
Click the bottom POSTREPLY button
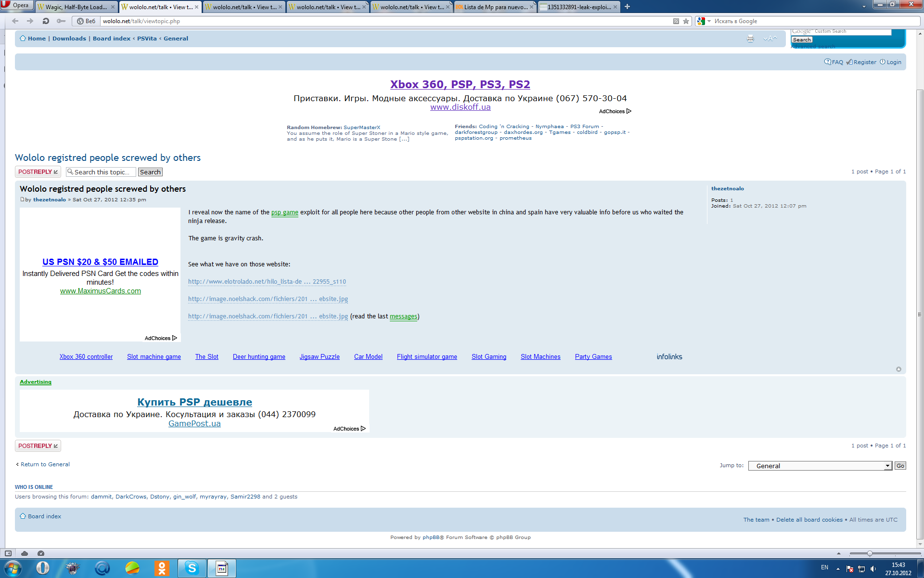pos(38,446)
